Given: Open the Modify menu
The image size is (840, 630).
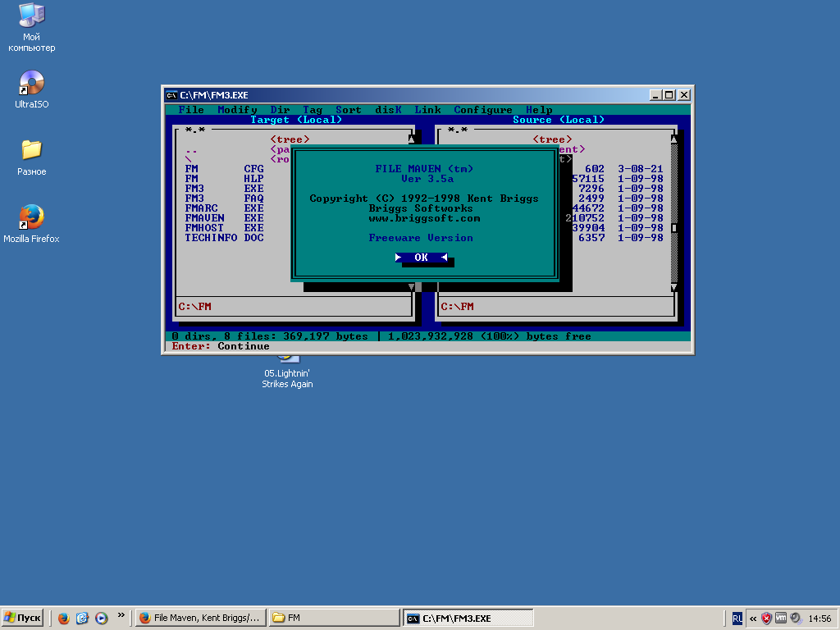Looking at the screenshot, I should pos(237,109).
